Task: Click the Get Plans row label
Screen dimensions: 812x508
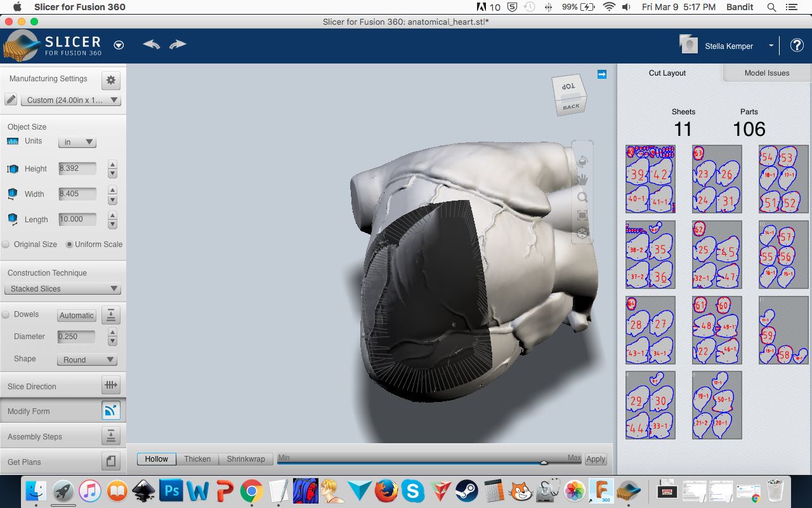Action: click(24, 462)
